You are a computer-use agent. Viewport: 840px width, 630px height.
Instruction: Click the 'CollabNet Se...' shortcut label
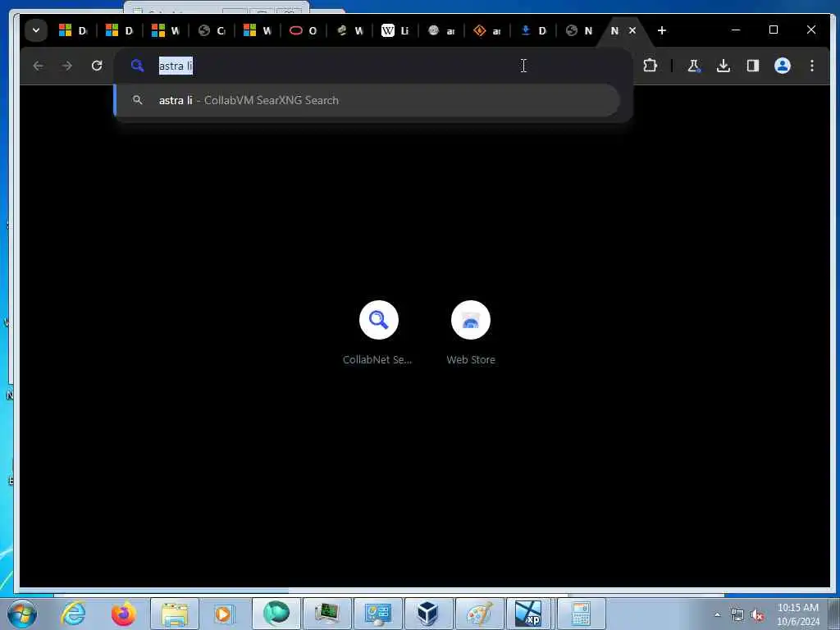click(377, 359)
